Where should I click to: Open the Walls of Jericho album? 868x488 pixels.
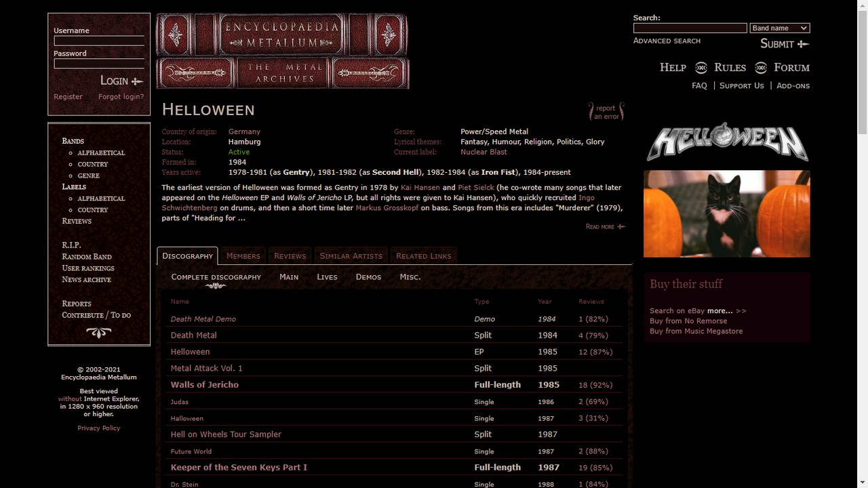(x=205, y=385)
